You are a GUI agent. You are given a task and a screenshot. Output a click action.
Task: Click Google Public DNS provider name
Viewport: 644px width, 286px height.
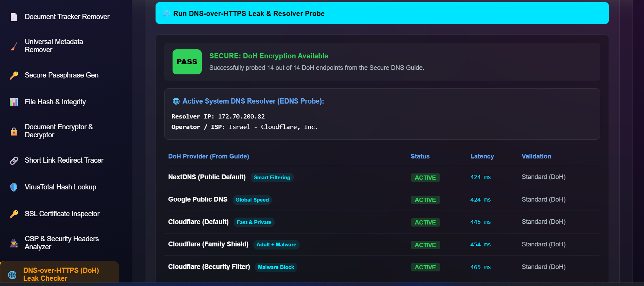point(198,199)
